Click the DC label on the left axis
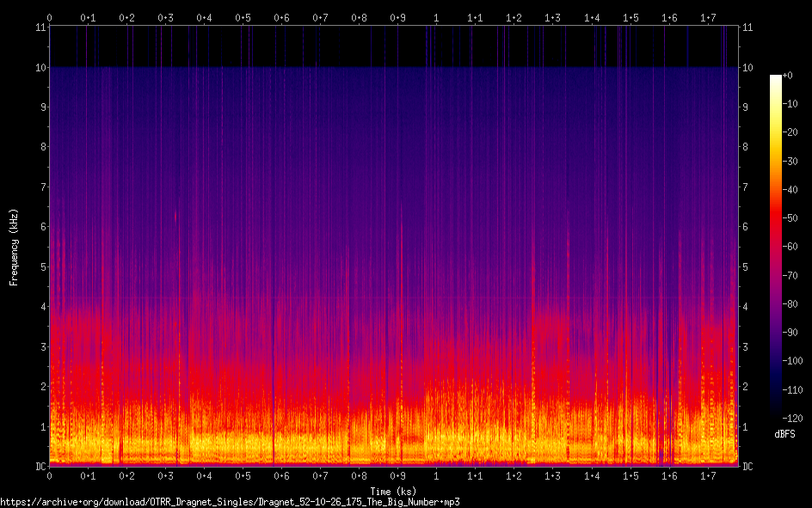Viewport: 812px width, 508px height. tap(40, 466)
